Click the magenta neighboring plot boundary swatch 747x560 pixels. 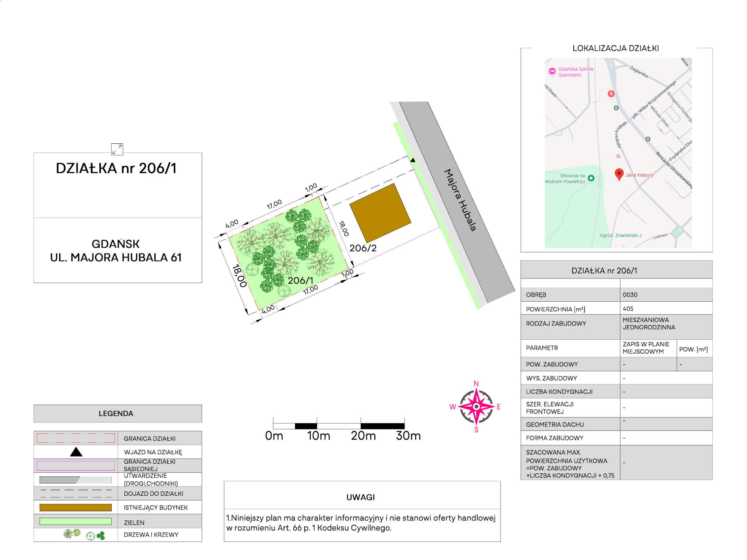75,466
